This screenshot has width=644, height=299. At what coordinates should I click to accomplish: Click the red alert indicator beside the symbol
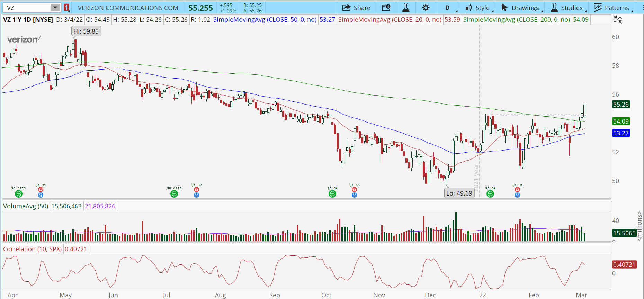66,8
